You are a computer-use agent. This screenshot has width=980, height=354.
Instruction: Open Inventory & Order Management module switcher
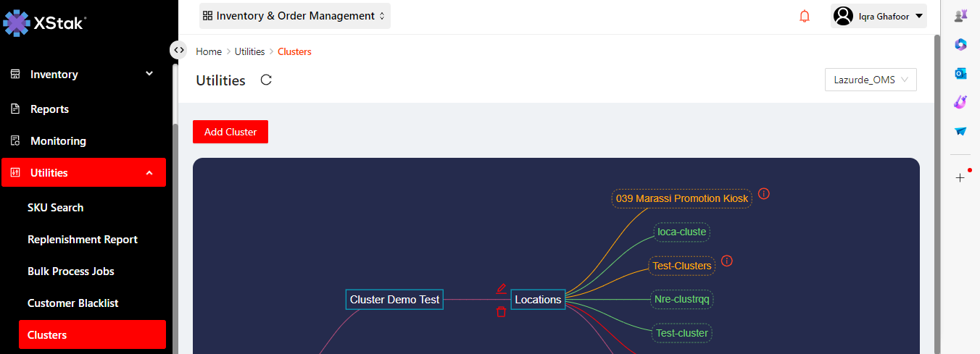click(x=295, y=16)
